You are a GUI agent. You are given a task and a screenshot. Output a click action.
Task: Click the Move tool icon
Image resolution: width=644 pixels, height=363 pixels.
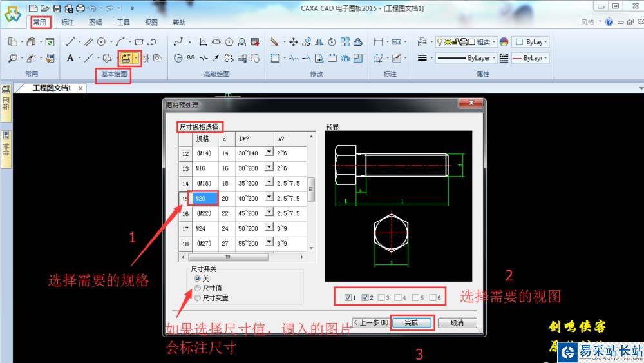coord(293,41)
